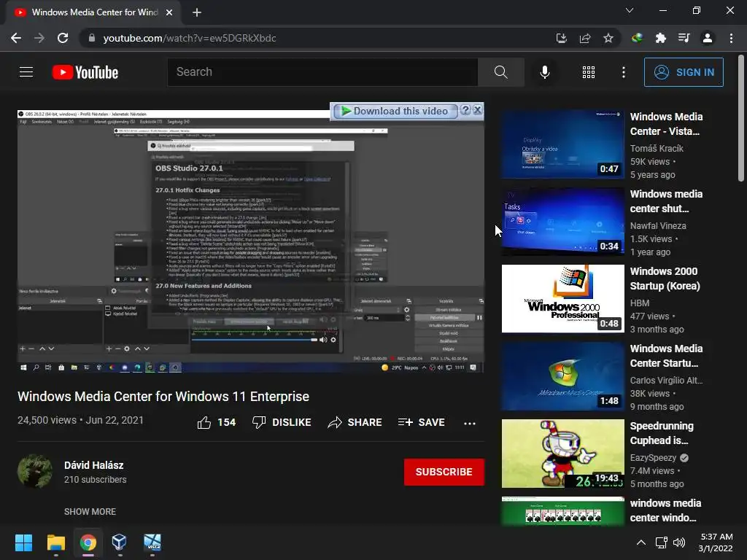
Task: Close the download bar overlay
Action: (x=477, y=110)
